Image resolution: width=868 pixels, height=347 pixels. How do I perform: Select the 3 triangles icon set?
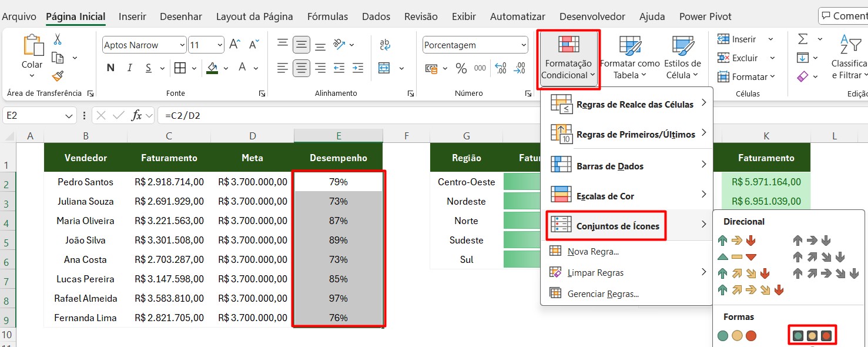pyautogui.click(x=737, y=256)
